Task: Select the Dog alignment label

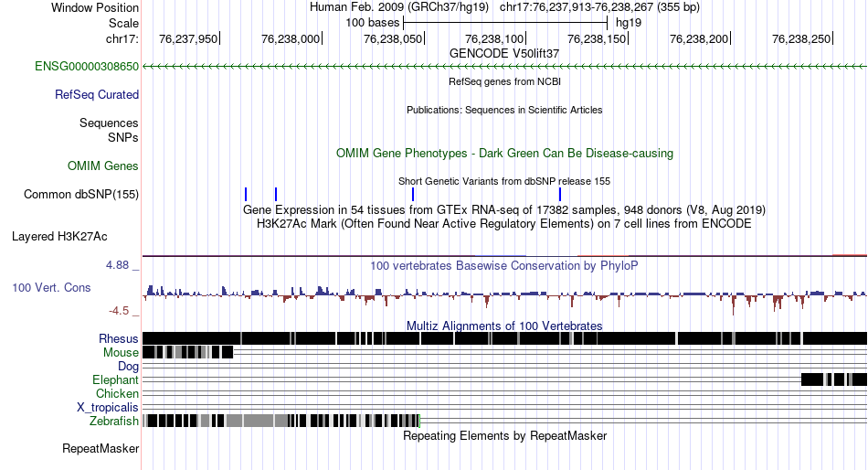Action: (128, 367)
